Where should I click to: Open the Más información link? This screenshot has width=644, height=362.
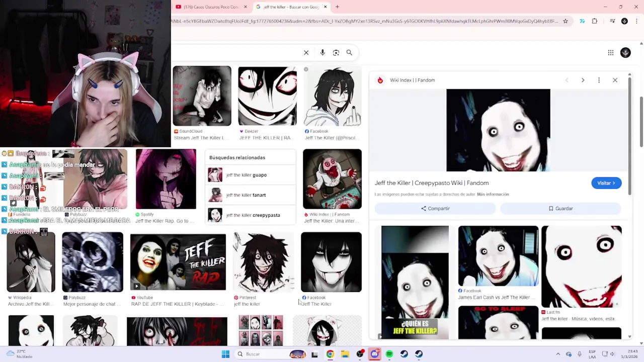coord(493,194)
